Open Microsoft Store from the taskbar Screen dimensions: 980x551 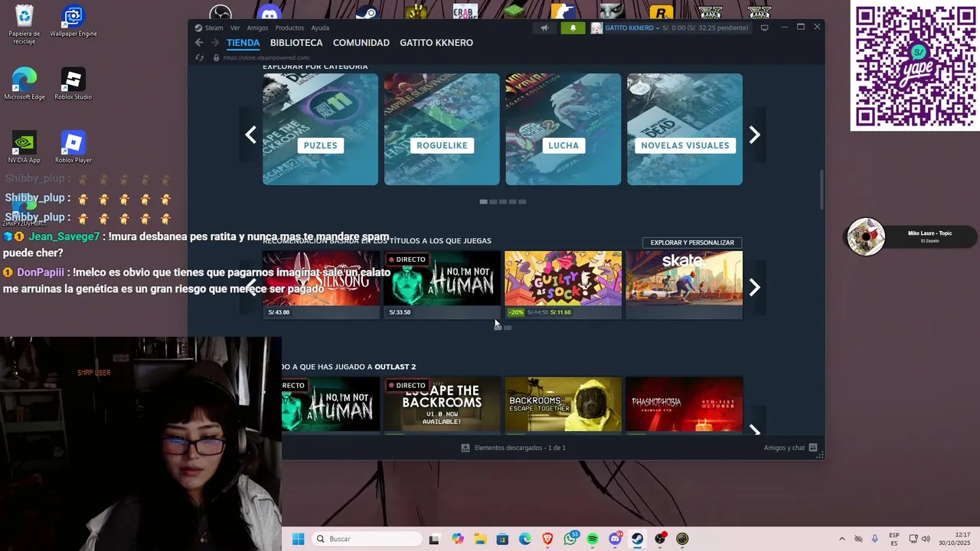(x=502, y=539)
